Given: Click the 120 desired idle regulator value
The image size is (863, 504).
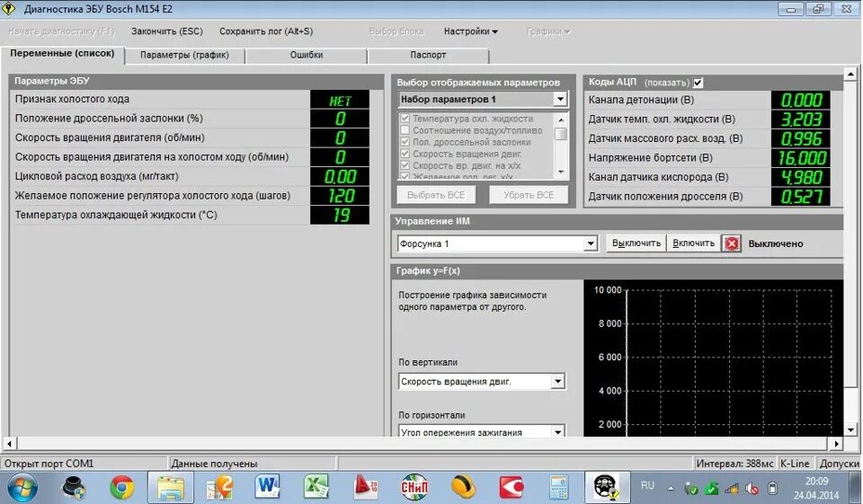Looking at the screenshot, I should tap(340, 196).
